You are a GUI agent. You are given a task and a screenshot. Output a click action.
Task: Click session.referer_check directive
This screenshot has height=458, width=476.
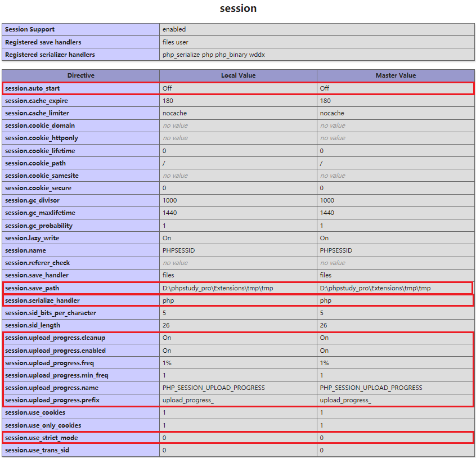[37, 263]
